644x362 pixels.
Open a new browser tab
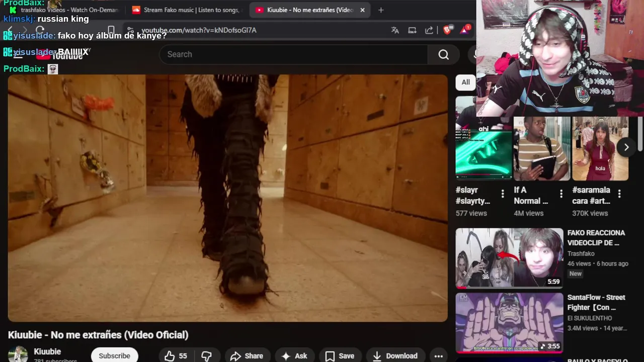coord(381,10)
